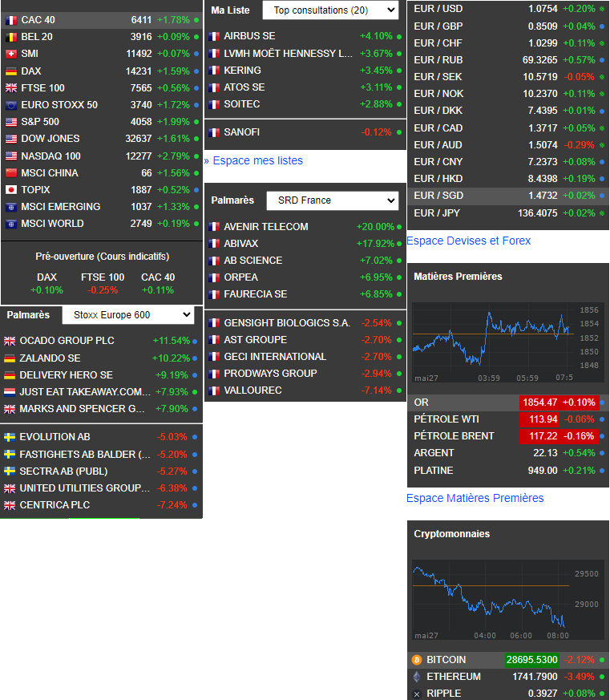Open the Espace Matières Premières link

(x=475, y=498)
